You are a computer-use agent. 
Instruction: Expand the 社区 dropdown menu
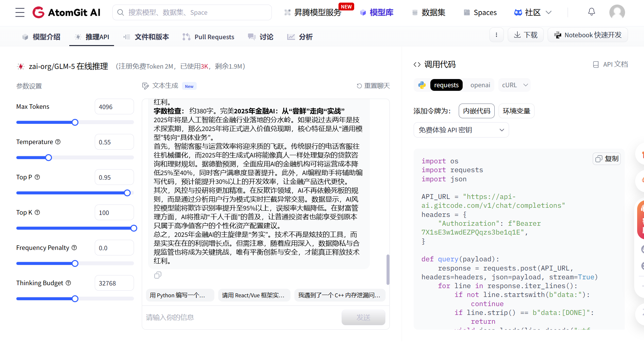point(532,12)
